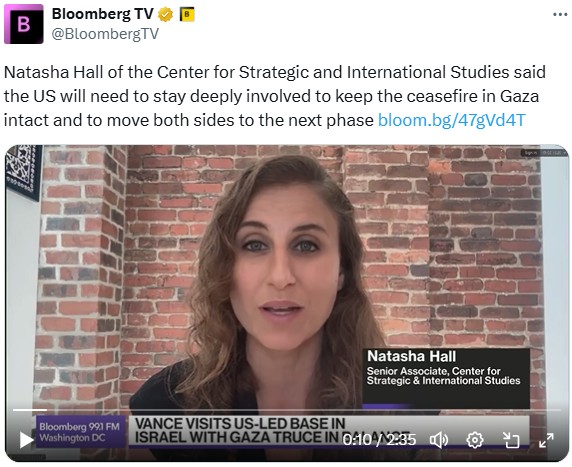Click the Bloomberg TV profile avatar

(x=24, y=24)
